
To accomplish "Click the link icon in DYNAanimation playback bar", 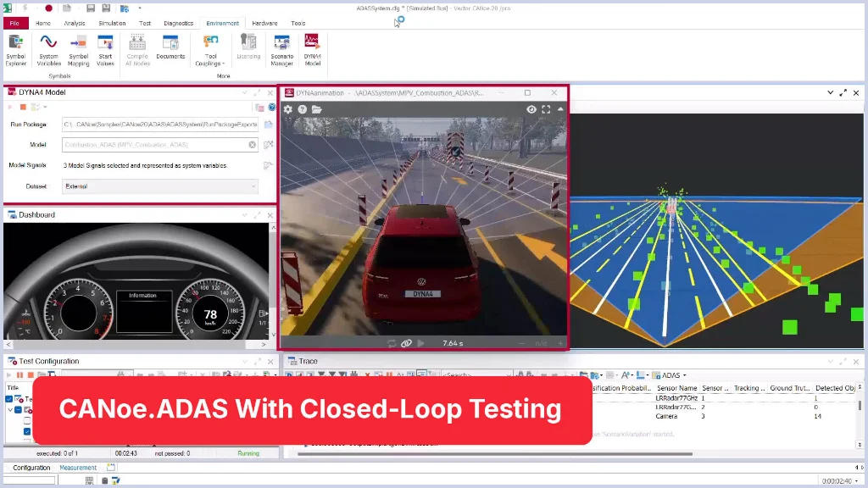I will coord(406,343).
